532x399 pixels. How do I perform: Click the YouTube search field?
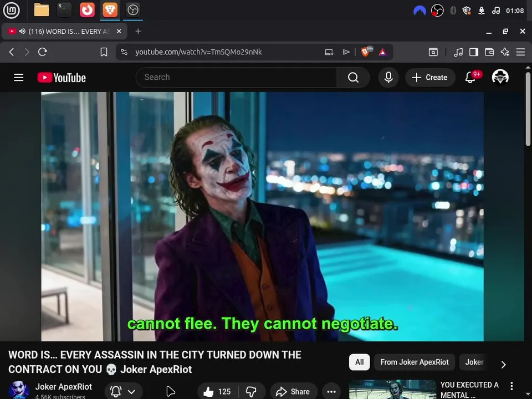click(x=236, y=78)
